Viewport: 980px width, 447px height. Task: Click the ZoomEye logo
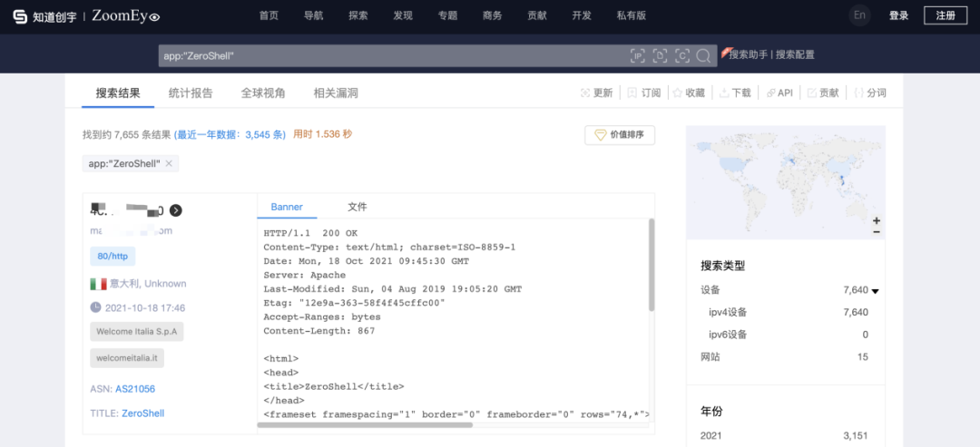[125, 17]
